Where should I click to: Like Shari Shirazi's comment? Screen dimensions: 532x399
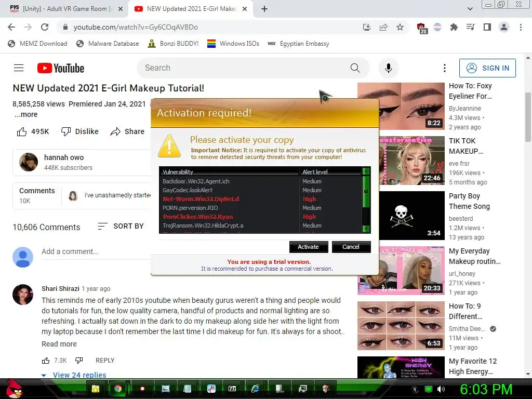[x=46, y=361]
